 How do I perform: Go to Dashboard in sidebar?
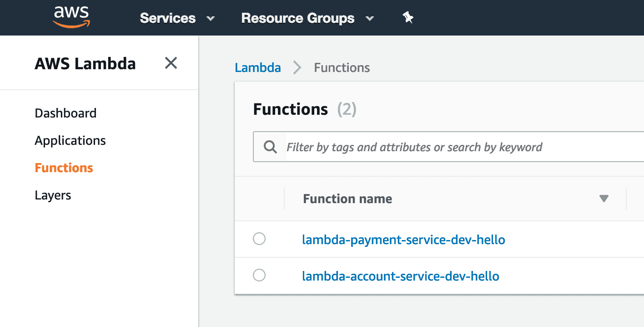click(x=65, y=113)
